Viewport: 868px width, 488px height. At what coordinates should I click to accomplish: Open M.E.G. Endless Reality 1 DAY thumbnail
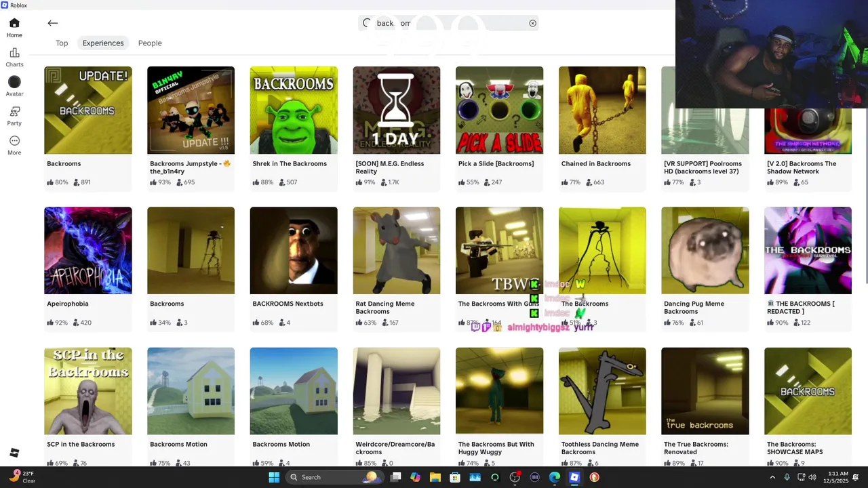pos(397,110)
